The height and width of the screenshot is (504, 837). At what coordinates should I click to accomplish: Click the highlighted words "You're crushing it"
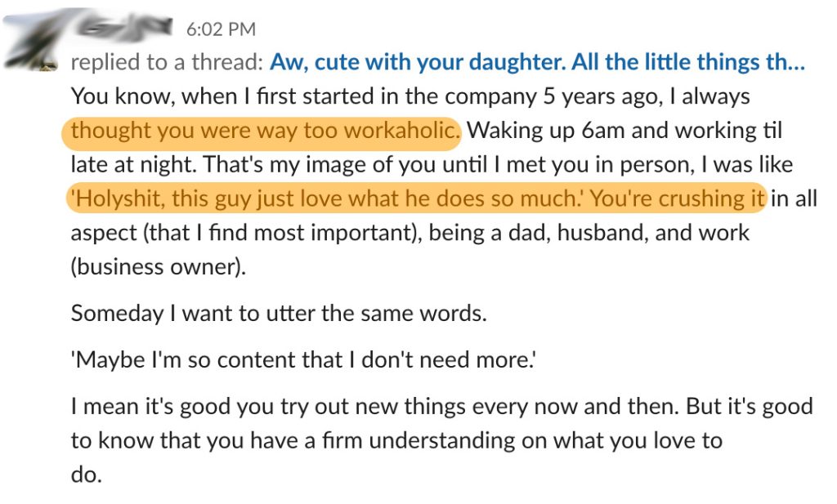tap(677, 198)
